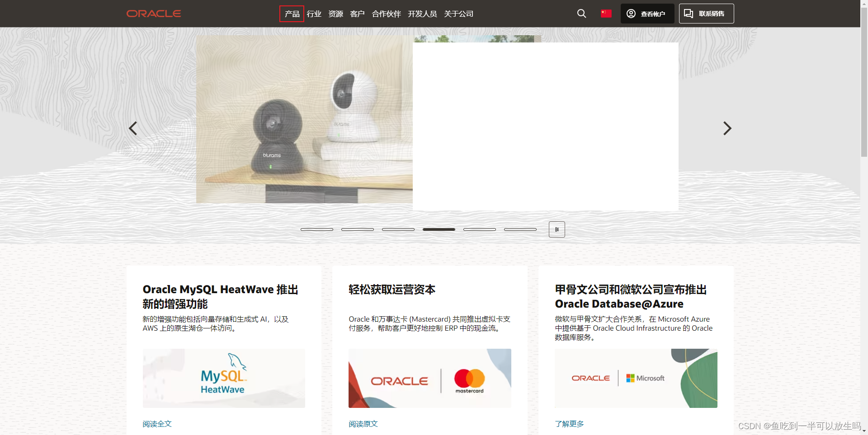Click the MySQL HeatWave card image
The height and width of the screenshot is (435, 868).
(x=224, y=378)
